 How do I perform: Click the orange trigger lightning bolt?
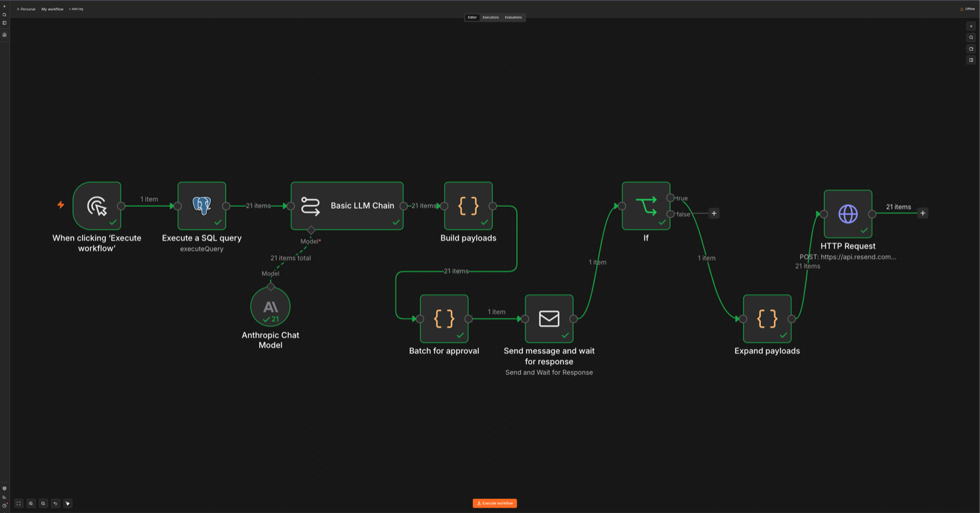click(61, 205)
